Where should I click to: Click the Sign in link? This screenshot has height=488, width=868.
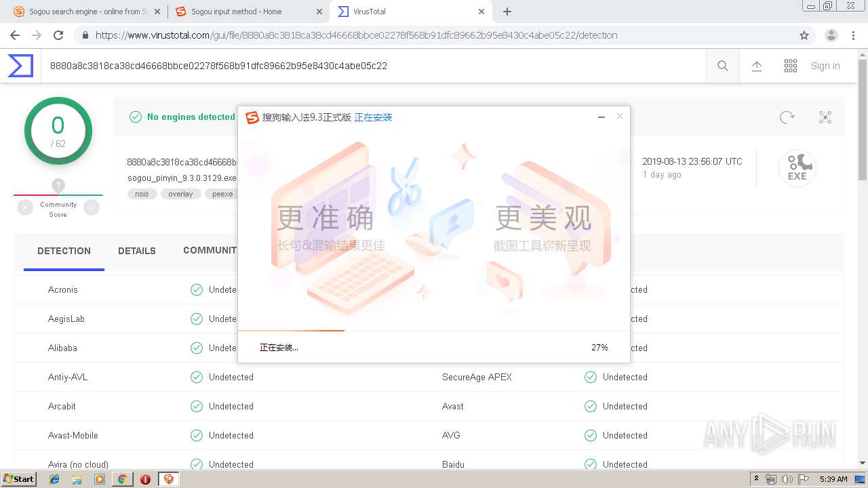[x=825, y=66]
